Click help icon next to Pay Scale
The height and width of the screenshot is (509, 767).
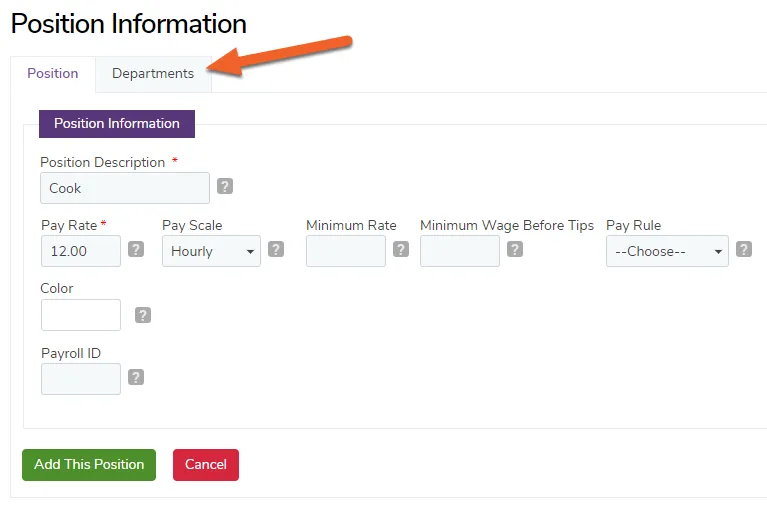276,249
